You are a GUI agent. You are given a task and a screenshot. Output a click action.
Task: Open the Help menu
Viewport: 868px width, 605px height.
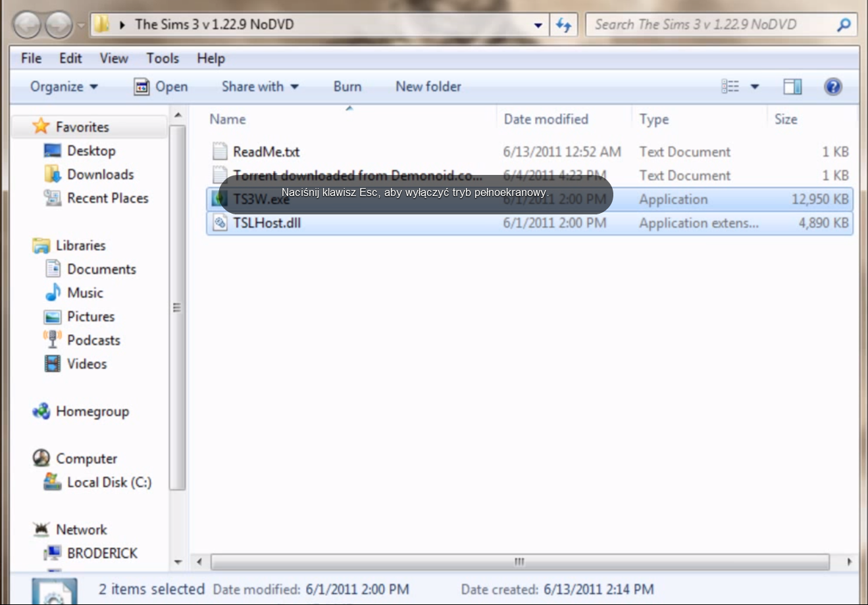point(211,59)
